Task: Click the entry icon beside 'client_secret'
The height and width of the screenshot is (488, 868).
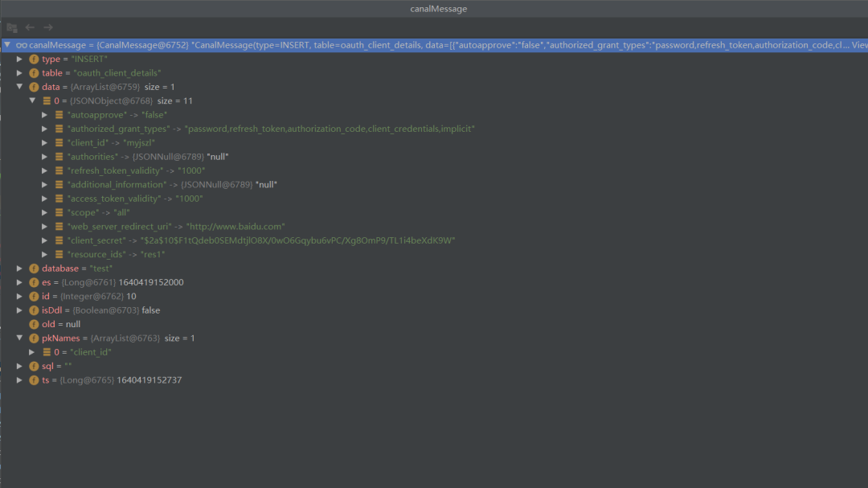Action: (59, 240)
